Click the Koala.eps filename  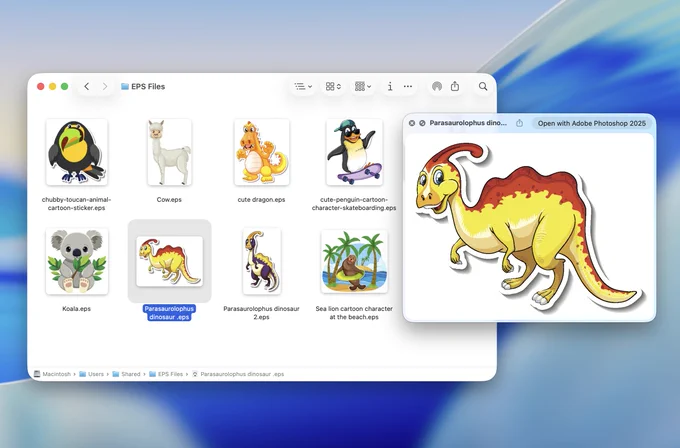76,309
